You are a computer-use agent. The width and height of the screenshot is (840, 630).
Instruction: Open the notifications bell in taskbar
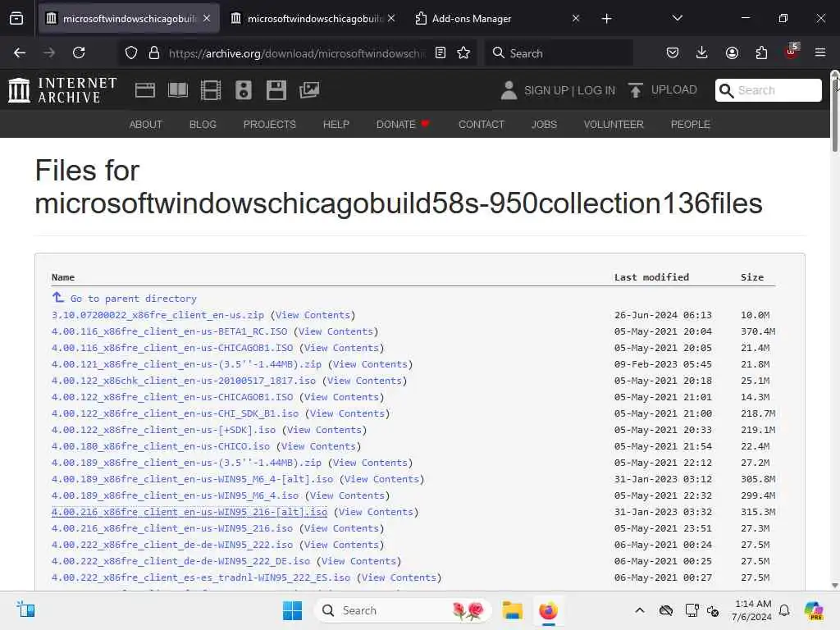point(784,610)
